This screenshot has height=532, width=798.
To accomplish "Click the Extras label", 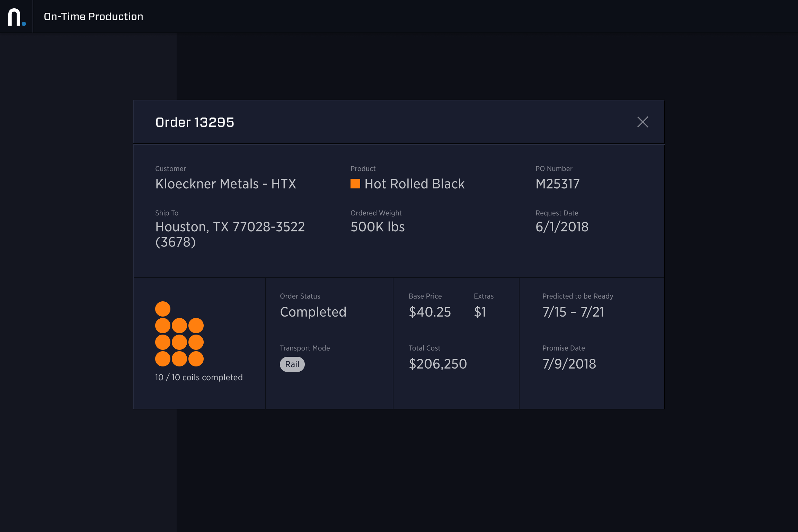I will point(484,296).
